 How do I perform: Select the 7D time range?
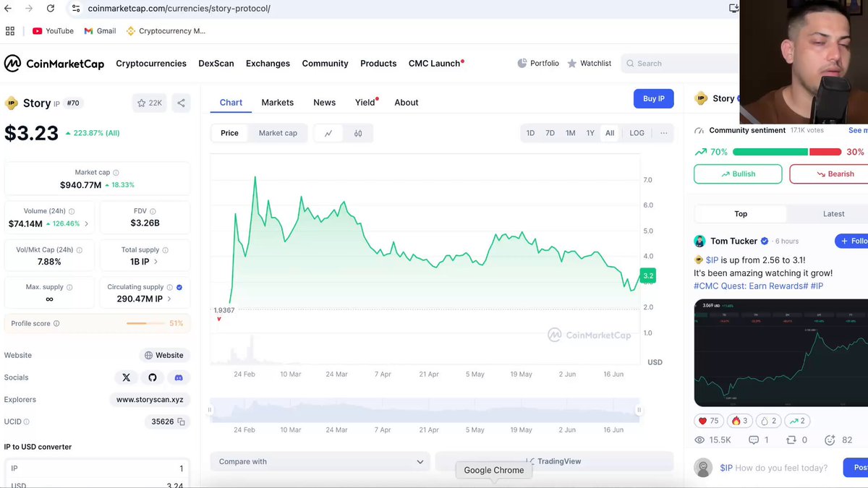click(550, 133)
